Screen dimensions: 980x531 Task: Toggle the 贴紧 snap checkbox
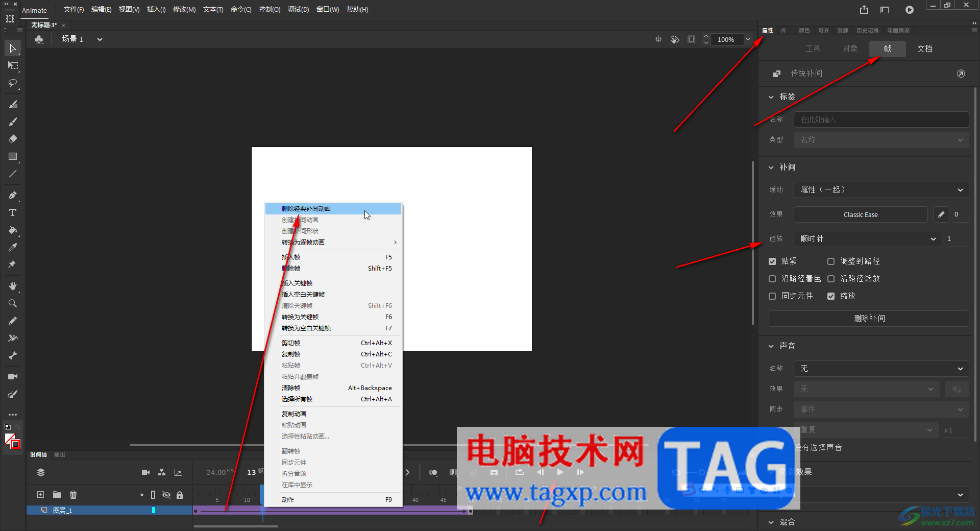[772, 261]
